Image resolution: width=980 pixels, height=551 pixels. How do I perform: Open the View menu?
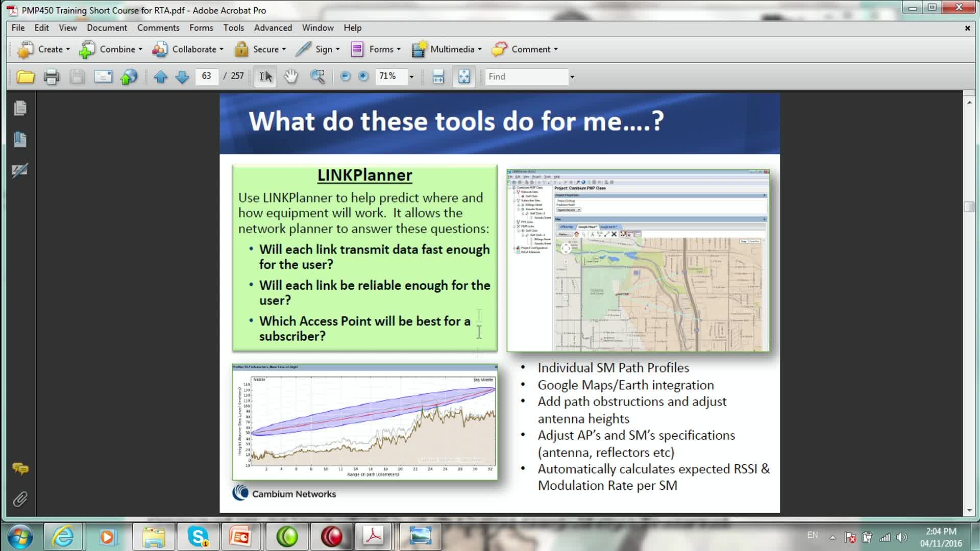click(x=67, y=28)
